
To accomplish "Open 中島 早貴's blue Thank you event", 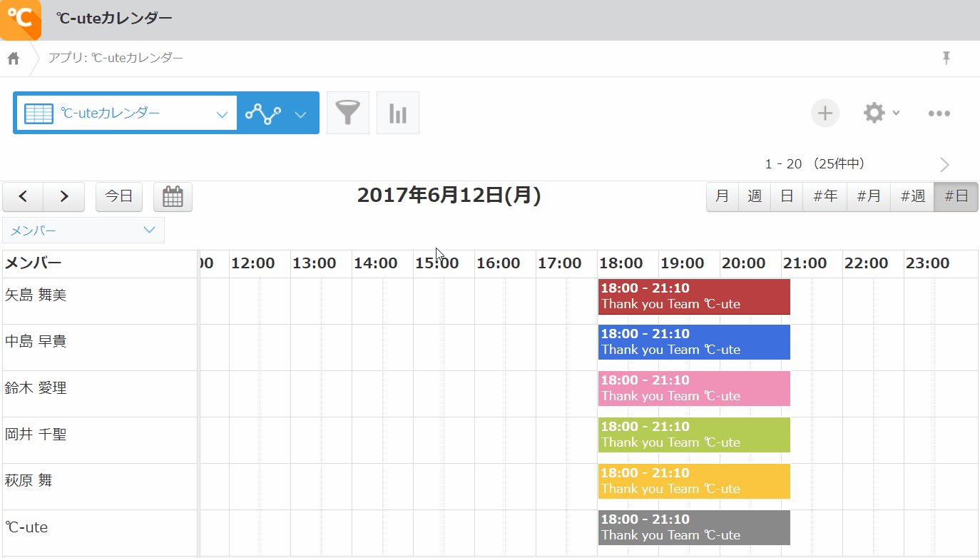I will [694, 343].
